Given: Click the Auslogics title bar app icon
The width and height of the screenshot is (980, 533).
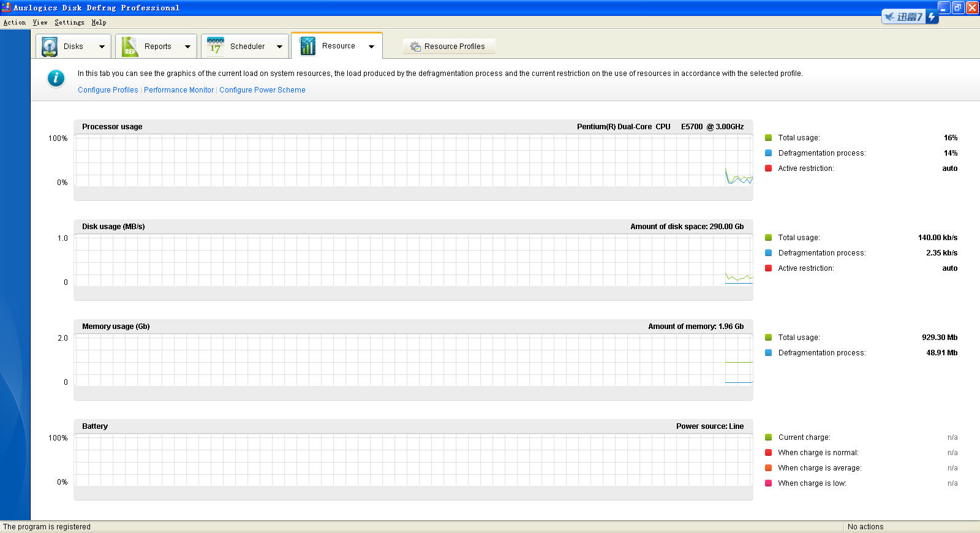Looking at the screenshot, I should tap(6, 7).
